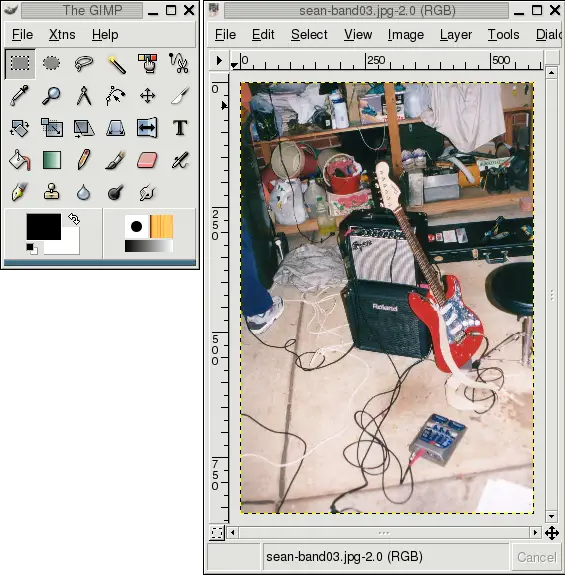Screen dimensions: 565x575
Task: Open Image menu in image window
Action: pyautogui.click(x=406, y=35)
